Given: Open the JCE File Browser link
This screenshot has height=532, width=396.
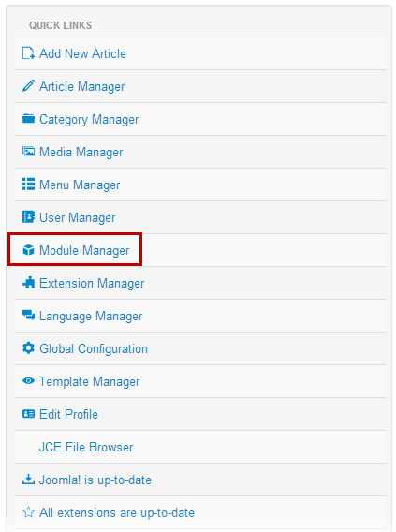Looking at the screenshot, I should 86,447.
